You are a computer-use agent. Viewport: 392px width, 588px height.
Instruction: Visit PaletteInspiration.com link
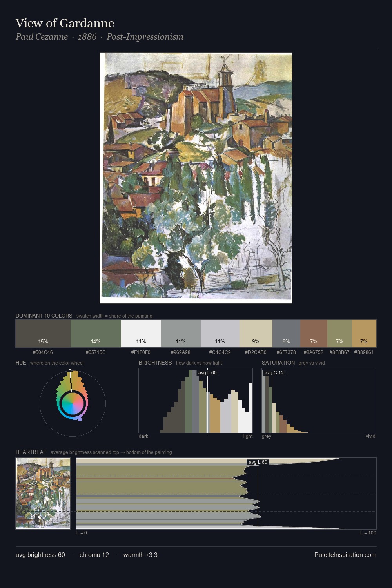[345, 555]
